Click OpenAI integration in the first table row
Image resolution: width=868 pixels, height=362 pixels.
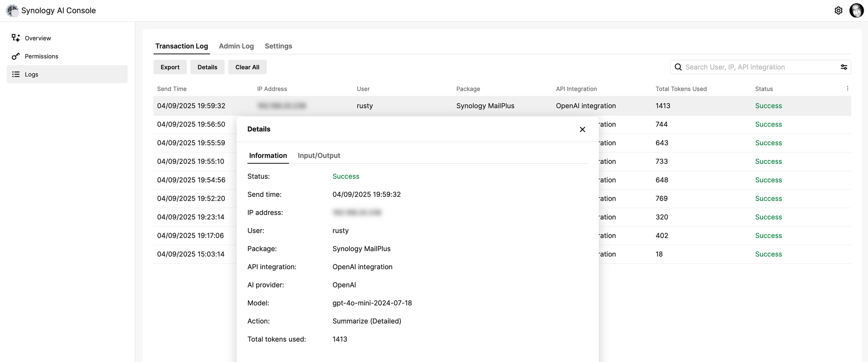586,106
